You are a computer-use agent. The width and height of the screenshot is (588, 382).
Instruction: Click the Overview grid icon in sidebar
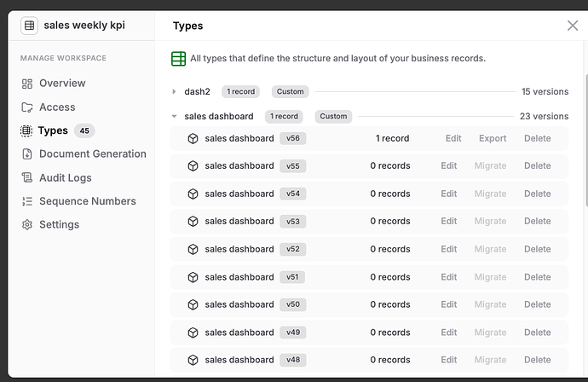coord(27,84)
